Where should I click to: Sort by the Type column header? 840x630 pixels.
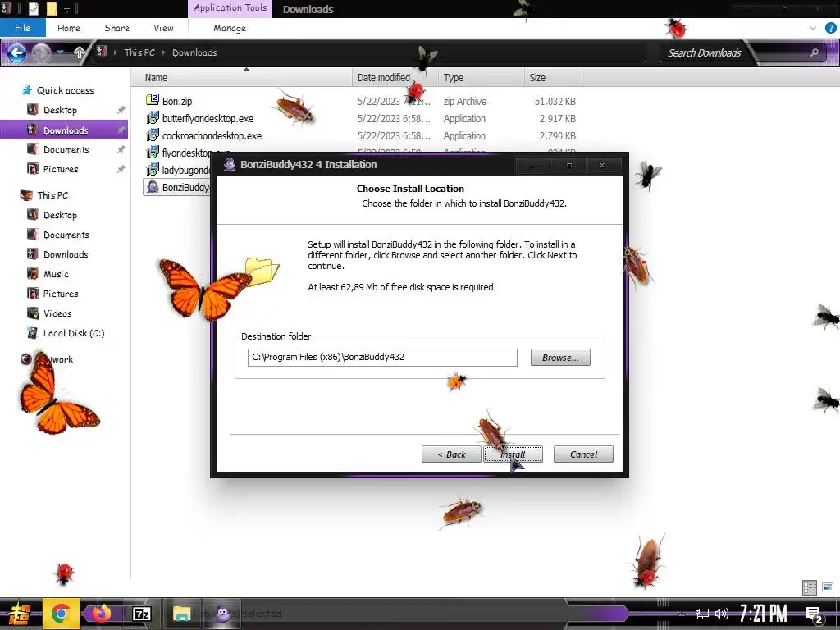click(x=481, y=78)
